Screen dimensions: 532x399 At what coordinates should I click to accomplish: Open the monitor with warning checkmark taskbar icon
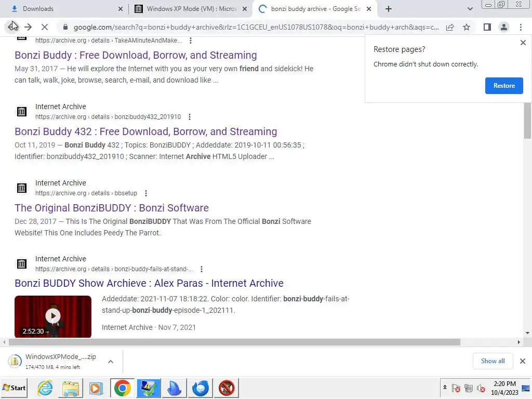click(149, 388)
